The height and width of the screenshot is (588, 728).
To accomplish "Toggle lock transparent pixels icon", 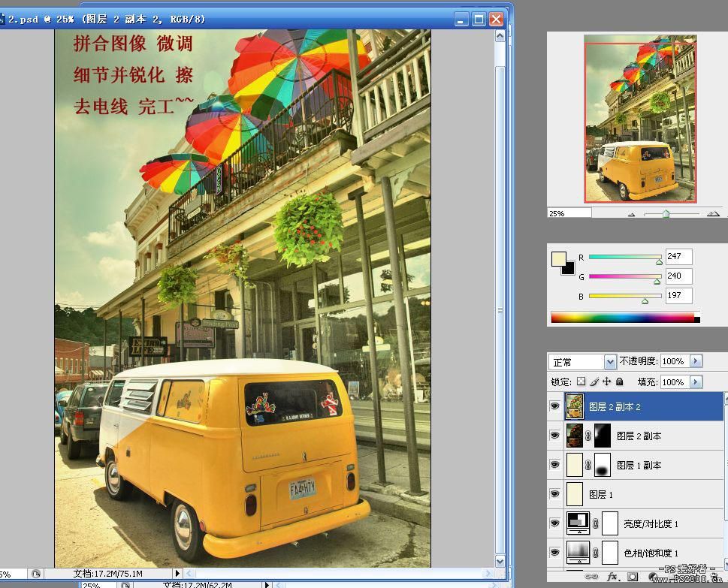I will (x=581, y=381).
